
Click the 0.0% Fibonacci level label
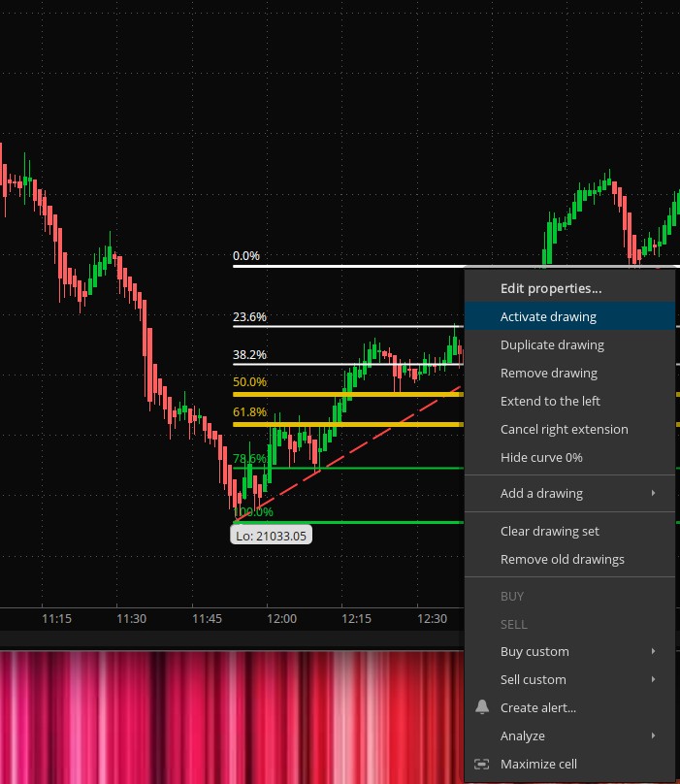pyautogui.click(x=246, y=256)
